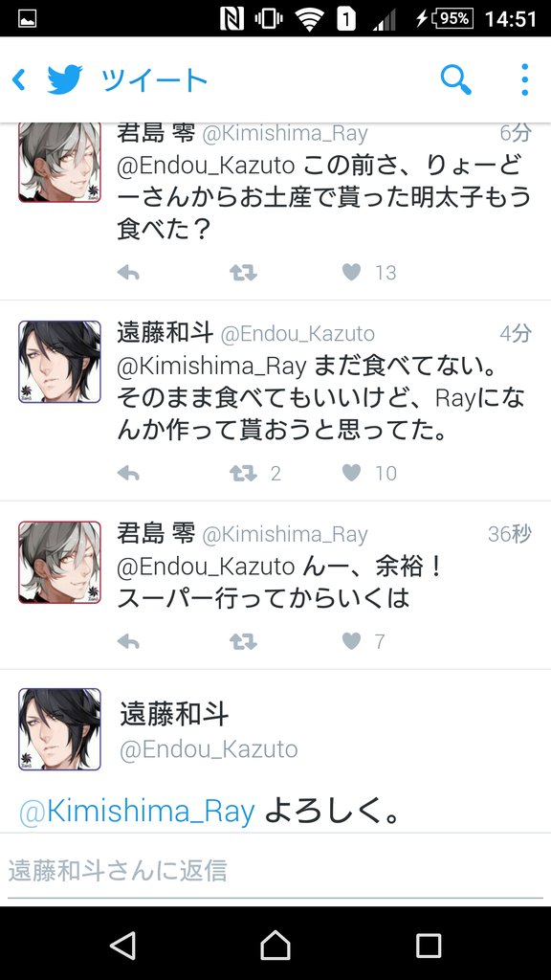Retweet the tweet showing 2 retweets
Screen dimensions: 551x980
pyautogui.click(x=243, y=473)
